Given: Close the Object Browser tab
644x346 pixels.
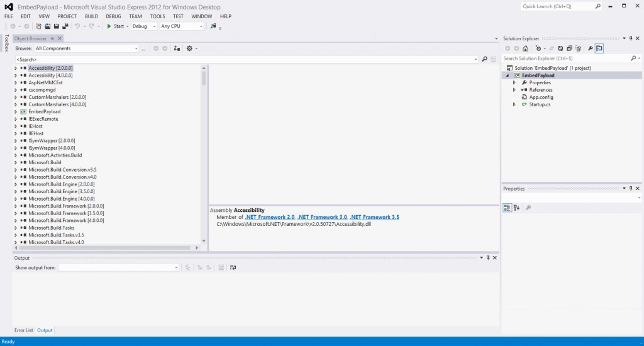Looking at the screenshot, I should 60,38.
